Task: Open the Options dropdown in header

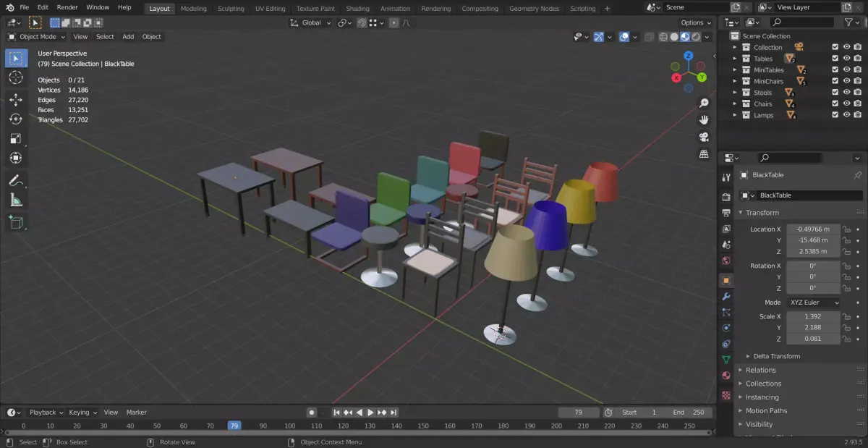Action: click(x=695, y=22)
